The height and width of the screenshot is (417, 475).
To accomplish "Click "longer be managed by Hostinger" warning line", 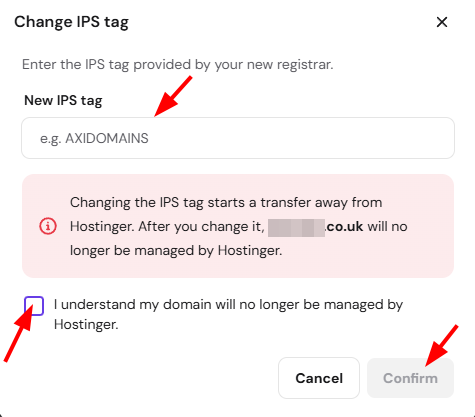I will (x=176, y=251).
